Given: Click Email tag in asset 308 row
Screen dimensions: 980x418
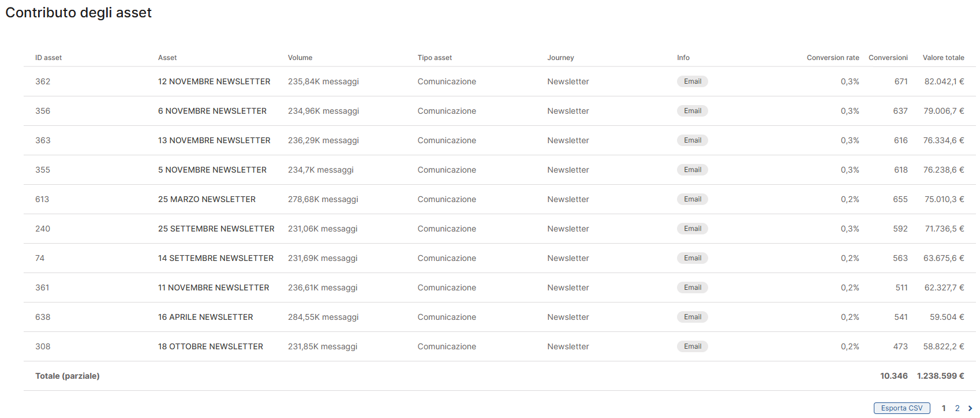Looking at the screenshot, I should [693, 346].
